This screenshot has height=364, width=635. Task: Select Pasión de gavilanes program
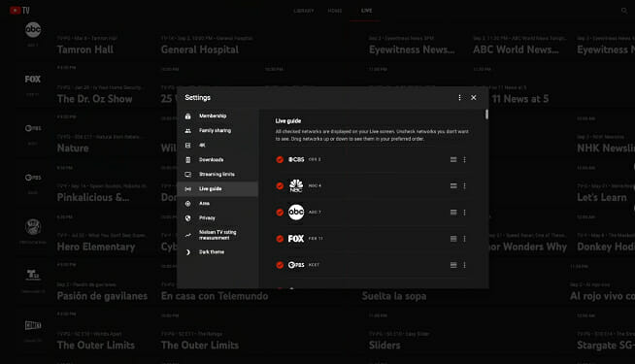click(x=102, y=296)
